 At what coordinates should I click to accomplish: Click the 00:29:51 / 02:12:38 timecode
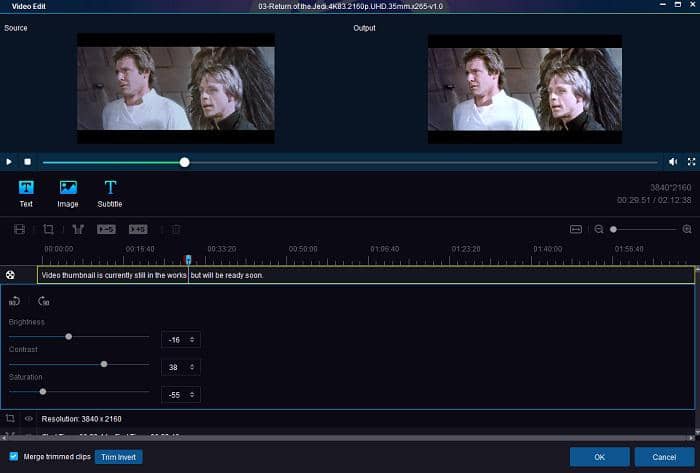(x=654, y=200)
